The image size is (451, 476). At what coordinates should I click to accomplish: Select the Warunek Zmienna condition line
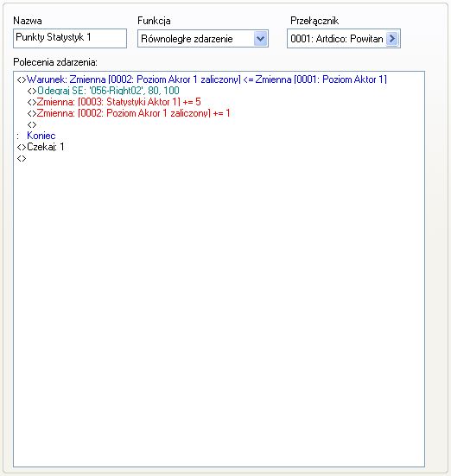pos(202,79)
